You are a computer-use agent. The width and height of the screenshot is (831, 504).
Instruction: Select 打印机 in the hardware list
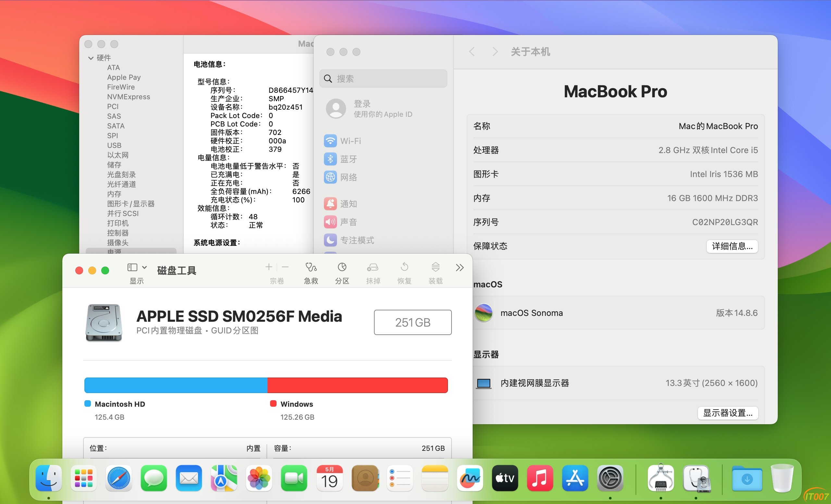tap(118, 223)
